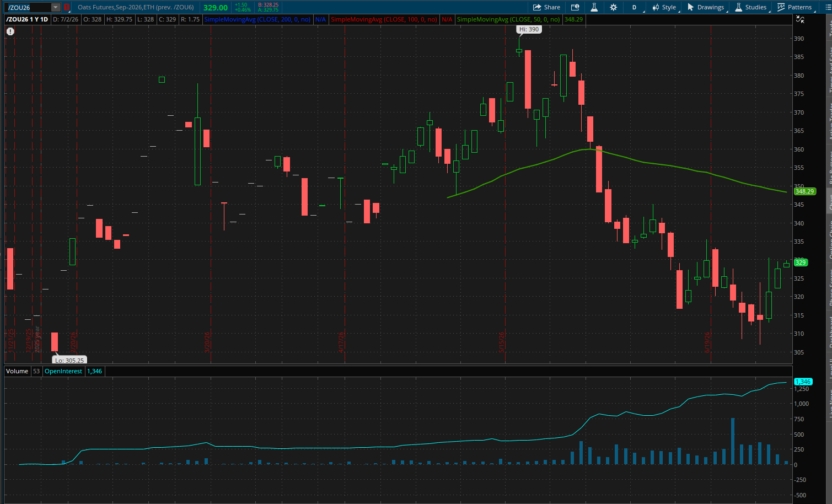Click the last price 329.00

click(215, 8)
